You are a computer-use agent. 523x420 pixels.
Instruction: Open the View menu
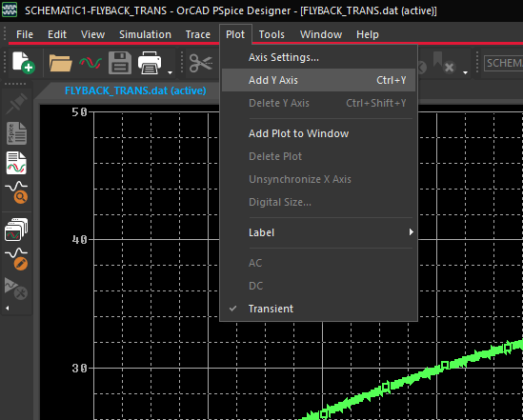[x=92, y=34]
